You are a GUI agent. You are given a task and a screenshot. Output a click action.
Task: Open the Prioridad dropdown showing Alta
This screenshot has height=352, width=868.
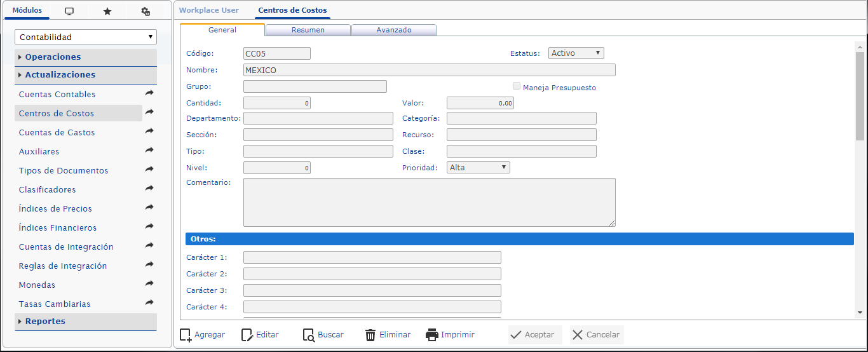click(x=478, y=168)
